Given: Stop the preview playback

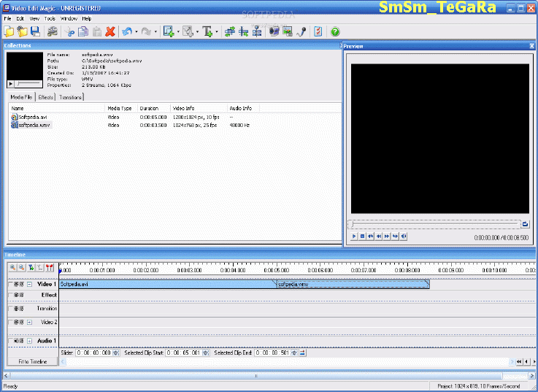Looking at the screenshot, I should click(x=362, y=237).
